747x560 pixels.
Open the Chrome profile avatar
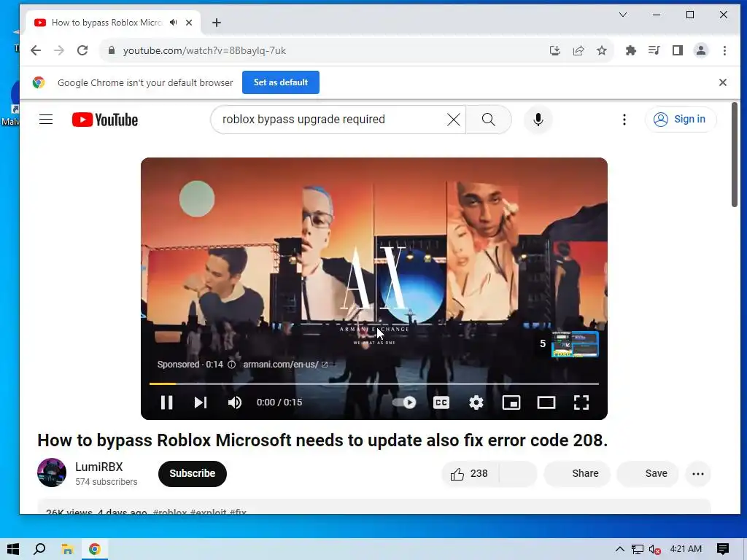tap(701, 50)
